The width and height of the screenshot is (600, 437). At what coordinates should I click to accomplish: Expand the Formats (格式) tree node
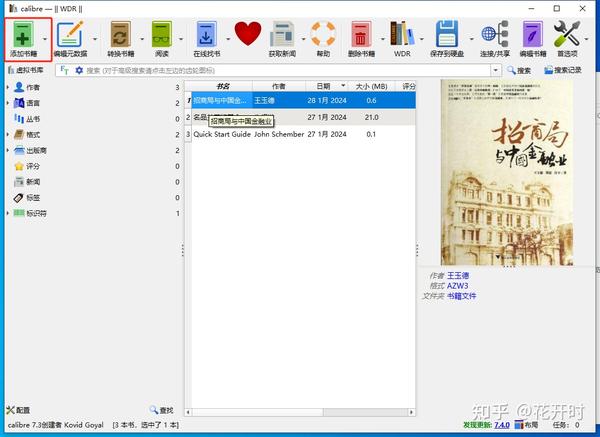(x=8, y=134)
